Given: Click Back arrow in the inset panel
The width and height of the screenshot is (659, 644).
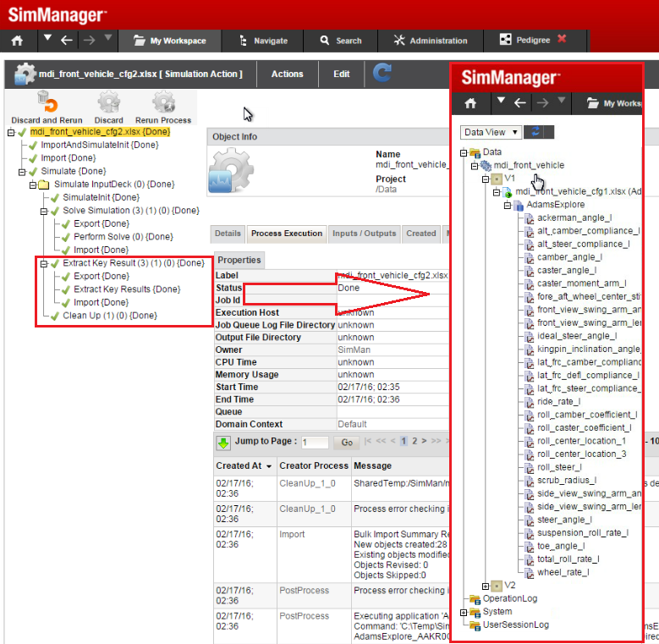Looking at the screenshot, I should tap(520, 103).
